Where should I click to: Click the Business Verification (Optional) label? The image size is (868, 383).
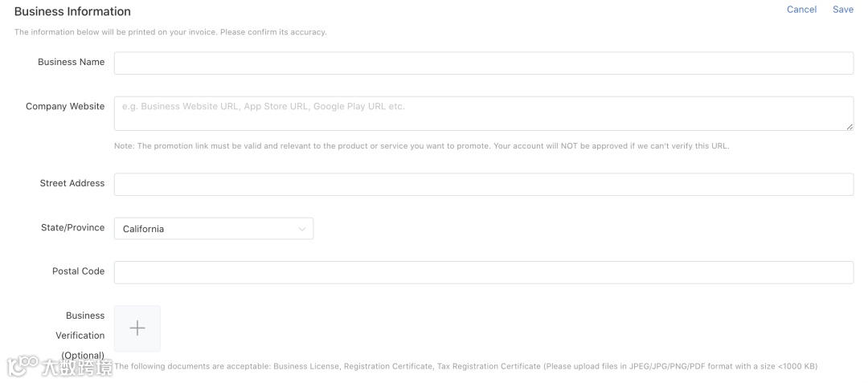[80, 336]
